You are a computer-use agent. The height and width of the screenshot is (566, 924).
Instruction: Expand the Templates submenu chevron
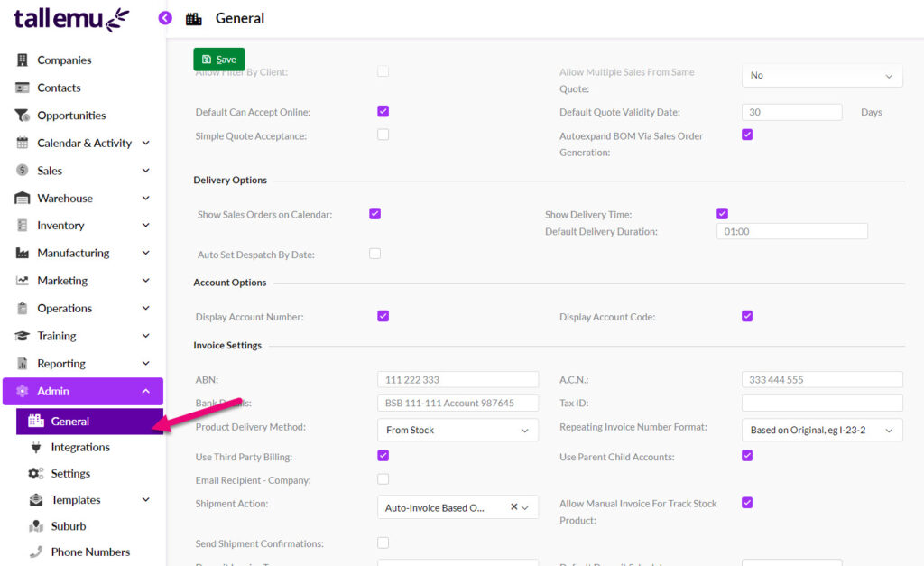(146, 500)
